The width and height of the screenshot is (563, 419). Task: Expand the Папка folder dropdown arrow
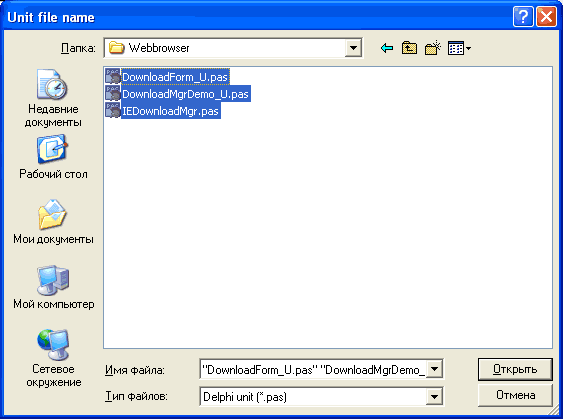tap(353, 48)
